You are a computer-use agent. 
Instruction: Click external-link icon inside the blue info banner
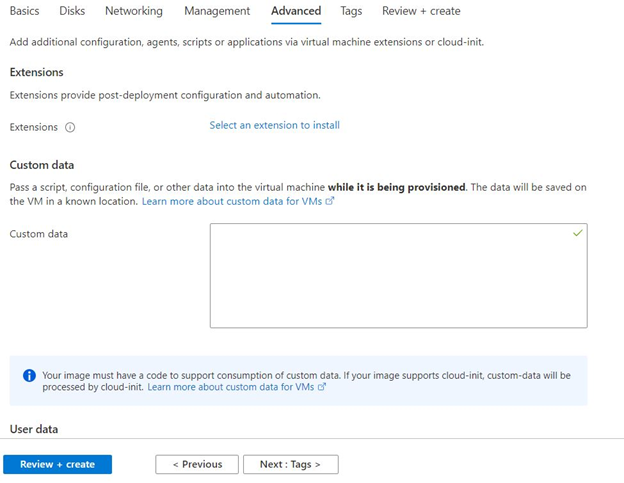(x=322, y=387)
